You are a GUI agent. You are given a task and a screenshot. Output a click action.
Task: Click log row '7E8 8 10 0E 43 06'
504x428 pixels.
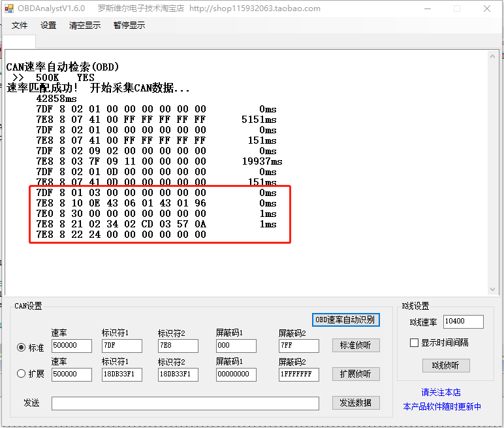[156, 203]
